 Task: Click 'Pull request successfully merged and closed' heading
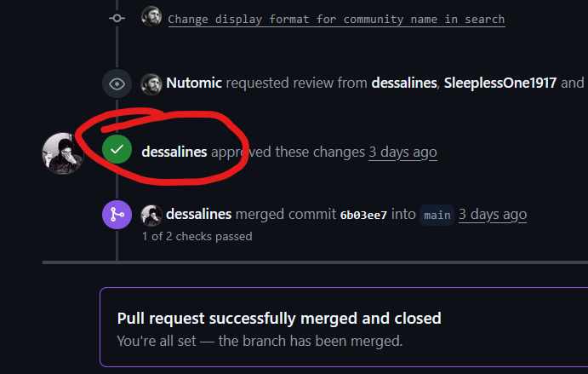(279, 319)
